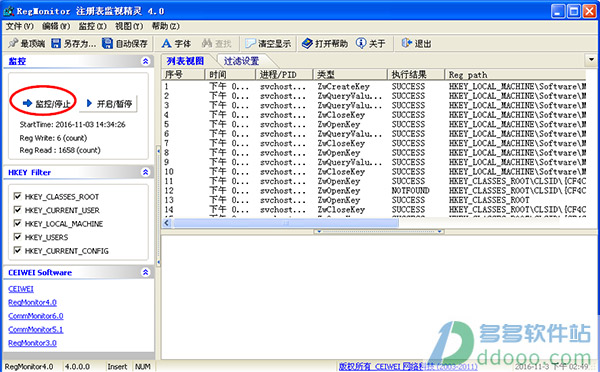Enable 自动保存 auto-save in toolbar
The image size is (600, 372).
click(x=125, y=44)
